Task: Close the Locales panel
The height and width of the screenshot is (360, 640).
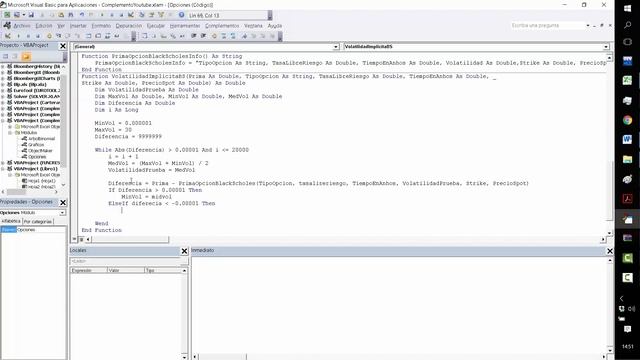Action: [x=184, y=251]
